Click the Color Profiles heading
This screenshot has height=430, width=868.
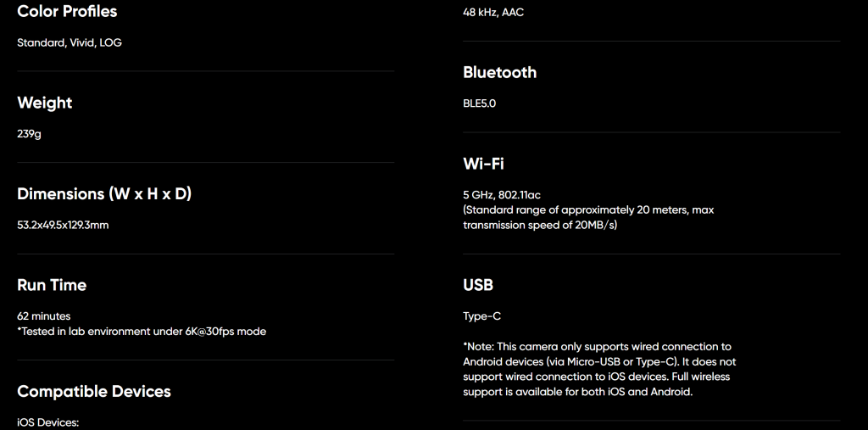point(67,12)
